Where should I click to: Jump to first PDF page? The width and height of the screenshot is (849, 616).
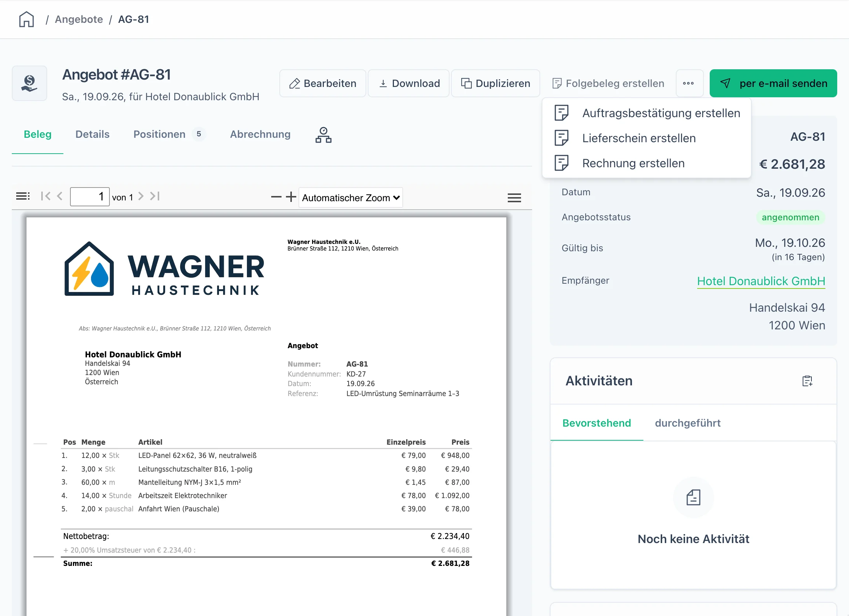tap(46, 196)
